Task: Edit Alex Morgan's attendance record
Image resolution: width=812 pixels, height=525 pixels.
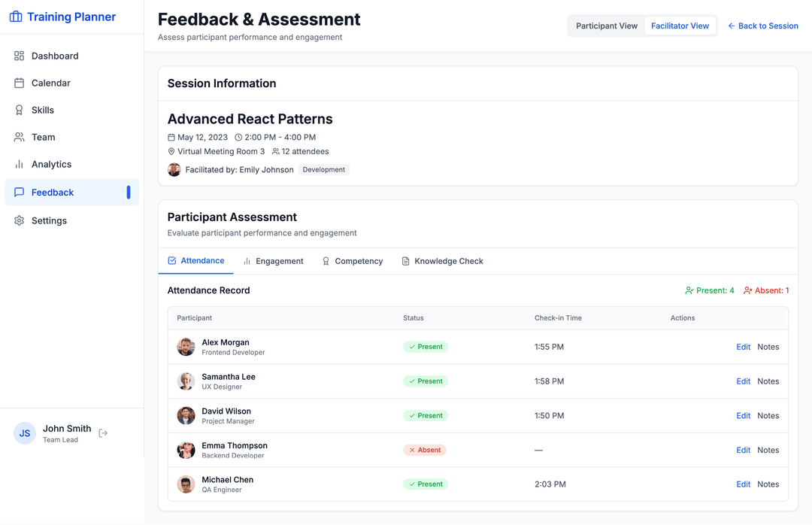Action: (x=743, y=347)
